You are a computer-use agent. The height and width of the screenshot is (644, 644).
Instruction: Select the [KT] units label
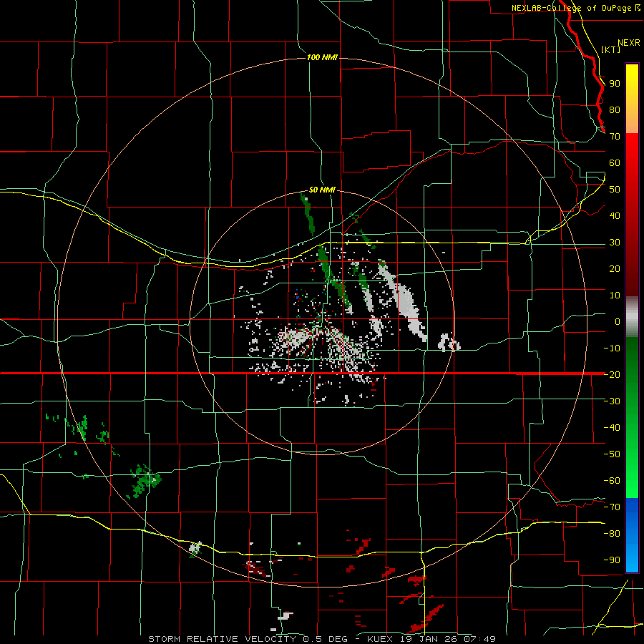pyautogui.click(x=611, y=49)
